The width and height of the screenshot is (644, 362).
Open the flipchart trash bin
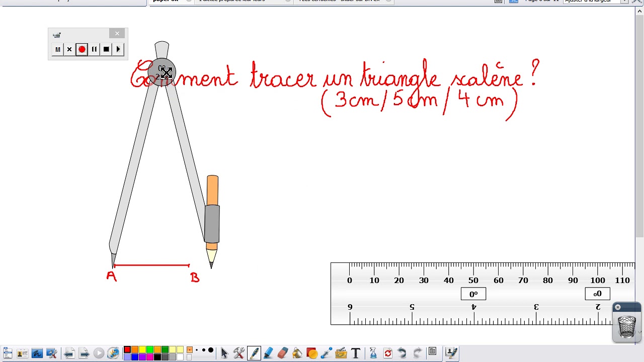(627, 327)
